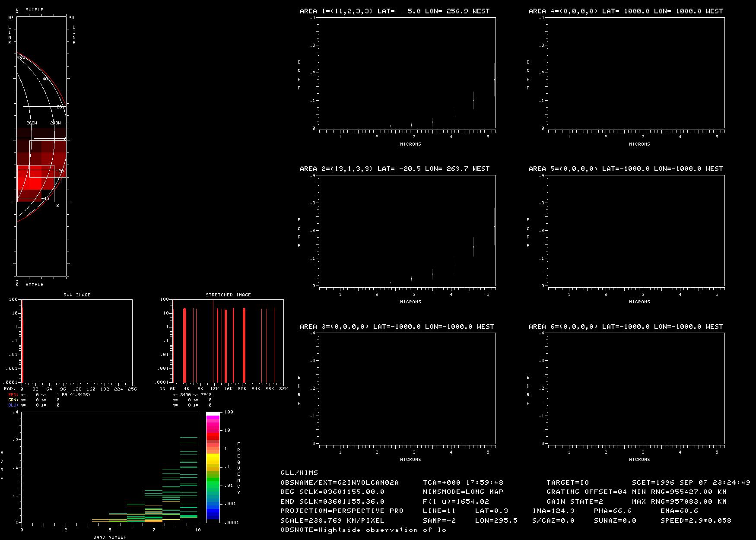Select the vertical FREQUENCY label beside the color scale
Screen dimensions: 756x540
pyautogui.click(x=238, y=468)
